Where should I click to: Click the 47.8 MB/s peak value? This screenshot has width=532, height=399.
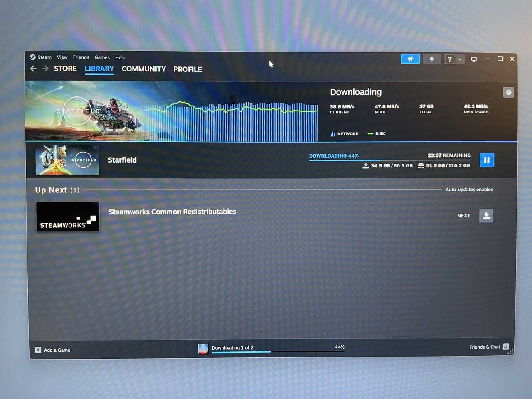click(387, 107)
